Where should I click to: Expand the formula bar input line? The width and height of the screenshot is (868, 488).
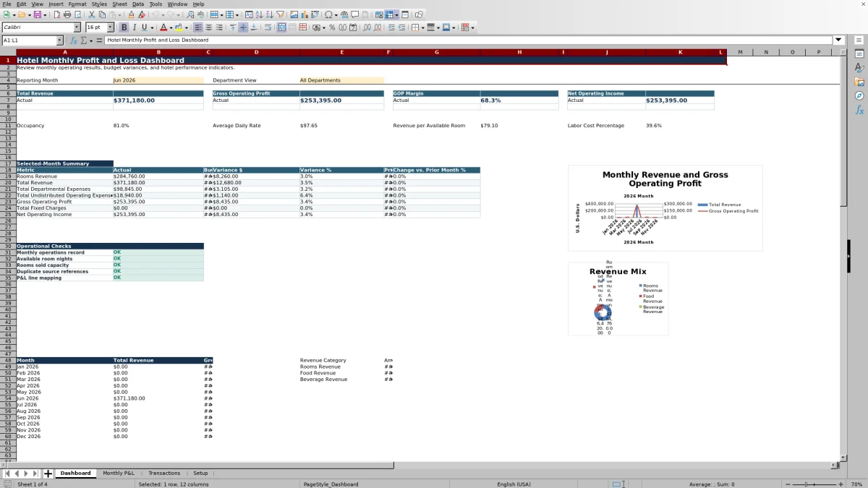coord(839,40)
